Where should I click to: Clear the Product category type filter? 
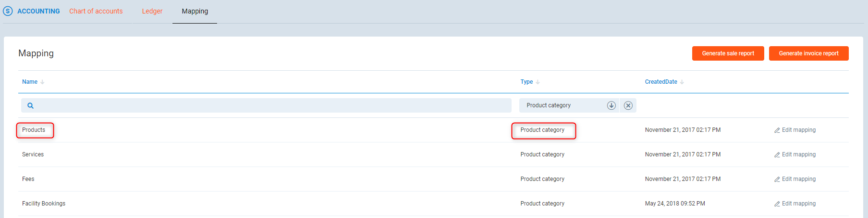pyautogui.click(x=628, y=105)
